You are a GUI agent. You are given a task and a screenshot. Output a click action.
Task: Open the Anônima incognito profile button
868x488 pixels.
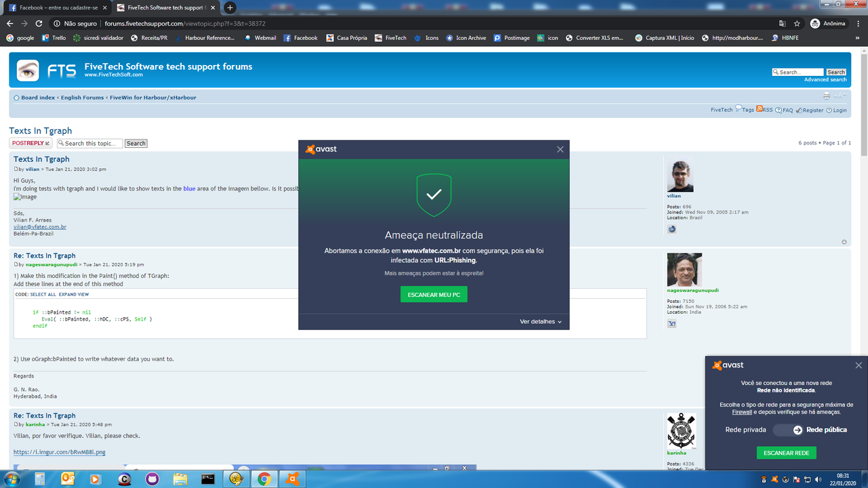(x=828, y=23)
